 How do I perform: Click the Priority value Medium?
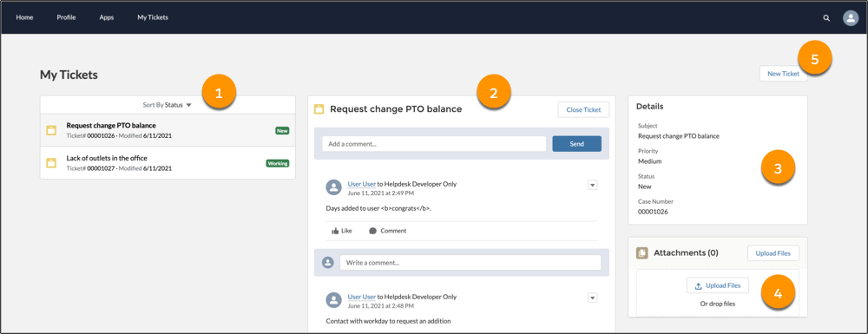click(650, 161)
